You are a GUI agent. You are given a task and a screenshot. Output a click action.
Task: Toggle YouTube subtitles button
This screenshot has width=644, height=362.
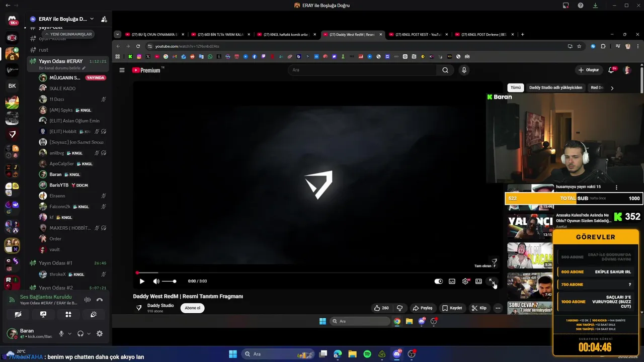[452, 281]
